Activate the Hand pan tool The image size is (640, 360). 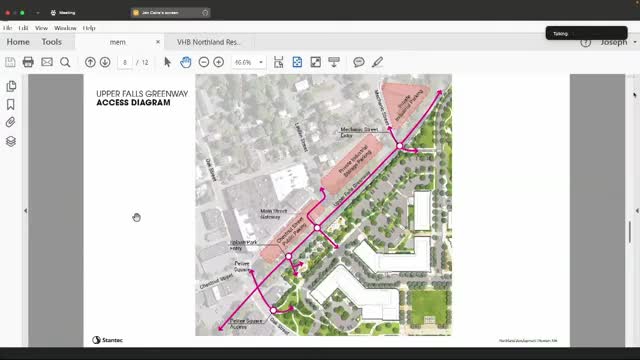186,62
